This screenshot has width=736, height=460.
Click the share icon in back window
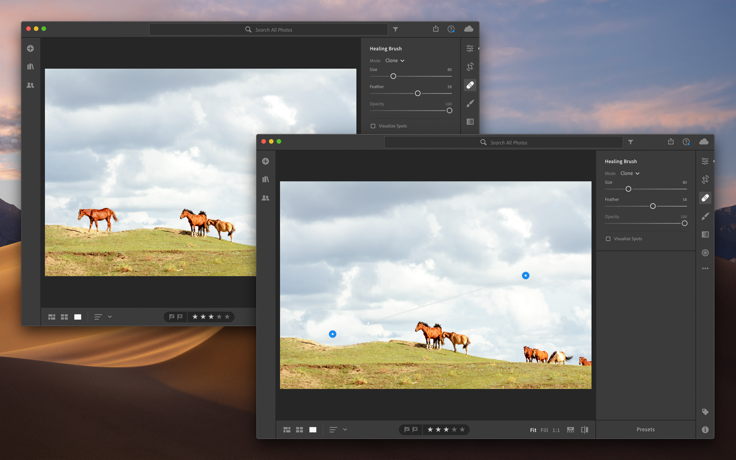tap(436, 29)
